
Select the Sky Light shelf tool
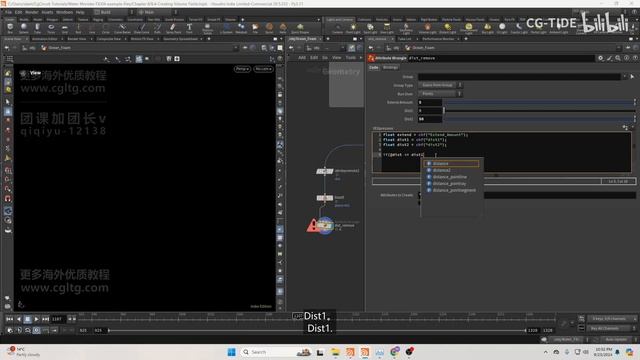click(x=487, y=28)
